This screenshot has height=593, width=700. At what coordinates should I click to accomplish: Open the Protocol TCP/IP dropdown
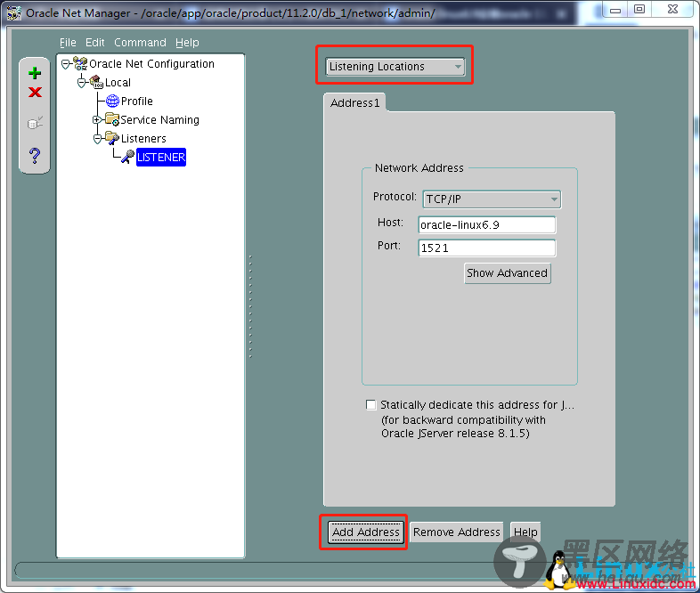492,199
